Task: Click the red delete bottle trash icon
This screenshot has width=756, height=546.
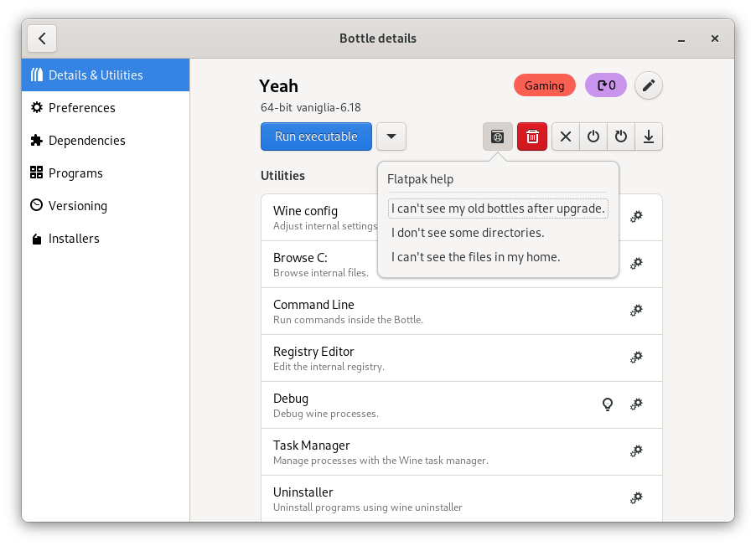Action: point(531,136)
